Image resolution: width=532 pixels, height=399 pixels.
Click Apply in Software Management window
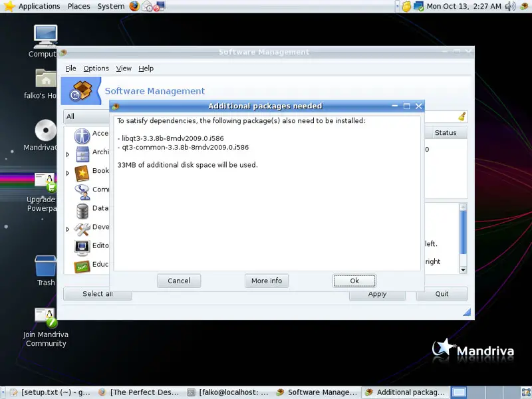click(x=377, y=295)
